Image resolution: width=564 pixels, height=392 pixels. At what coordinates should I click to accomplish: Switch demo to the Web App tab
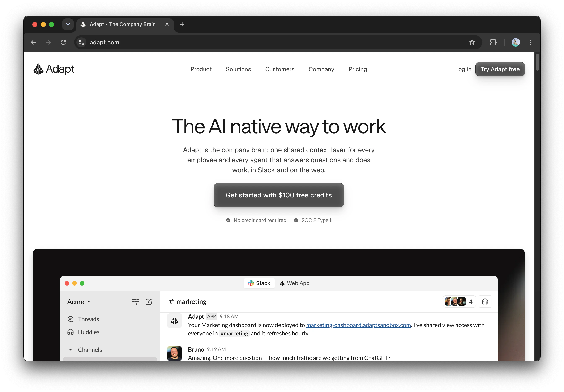point(295,283)
